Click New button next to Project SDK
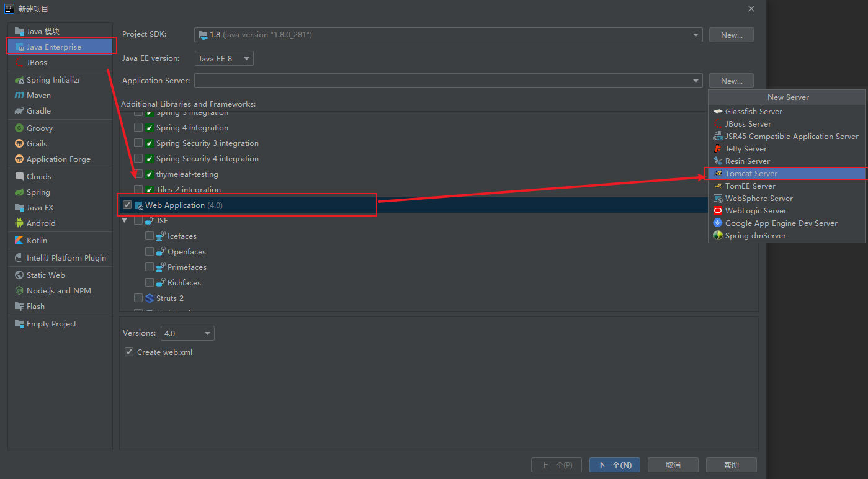868x479 pixels. 732,35
